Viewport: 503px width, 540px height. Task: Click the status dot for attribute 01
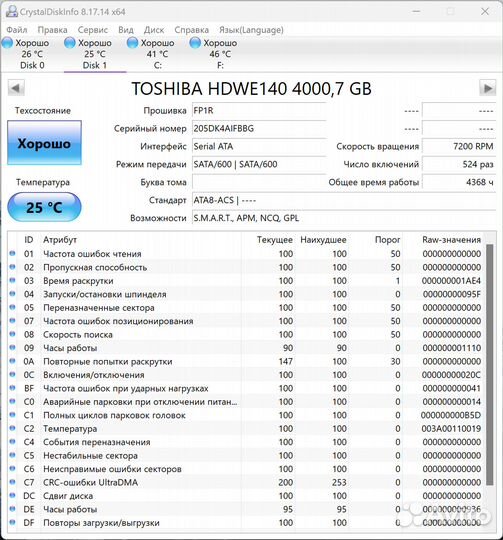click(12, 253)
